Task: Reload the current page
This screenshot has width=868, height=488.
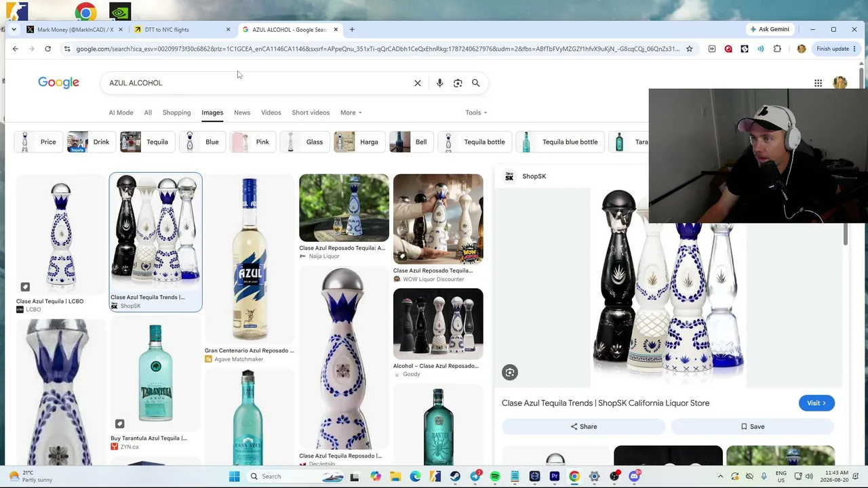Action: pos(47,49)
